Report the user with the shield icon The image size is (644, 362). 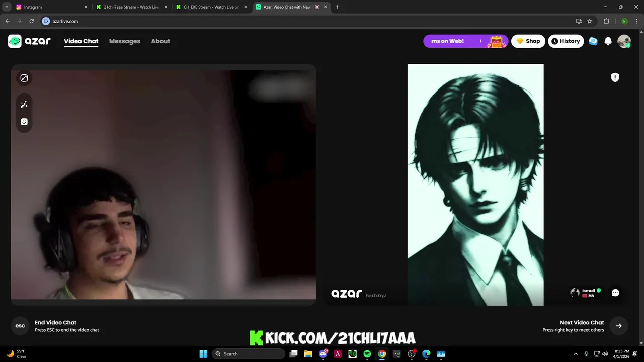coord(615,77)
